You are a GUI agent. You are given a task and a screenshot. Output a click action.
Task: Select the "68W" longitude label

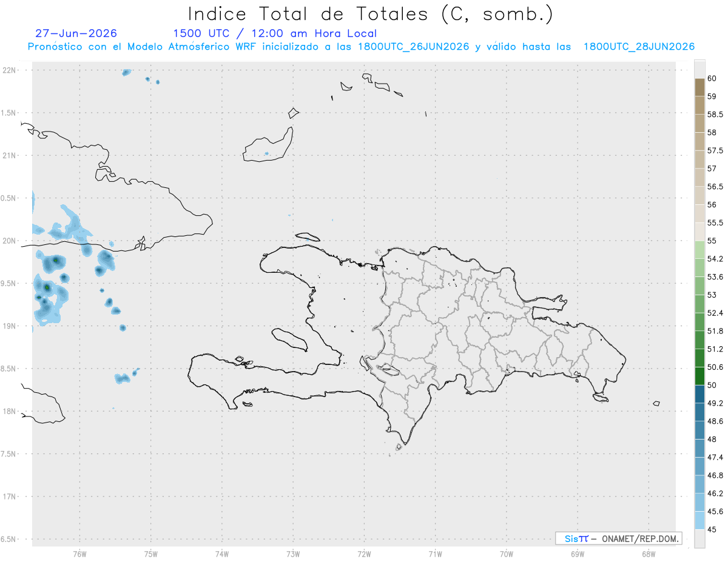(x=649, y=554)
